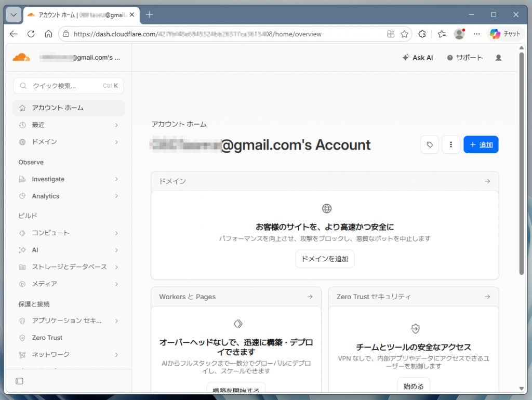Open the Copilot チャット button

point(505,34)
